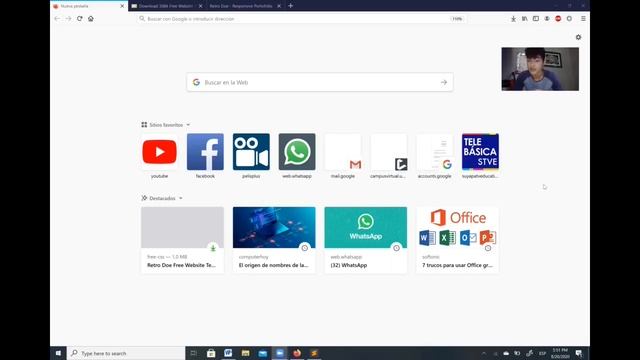Open Microsoft Store from taskbar

[211, 353]
